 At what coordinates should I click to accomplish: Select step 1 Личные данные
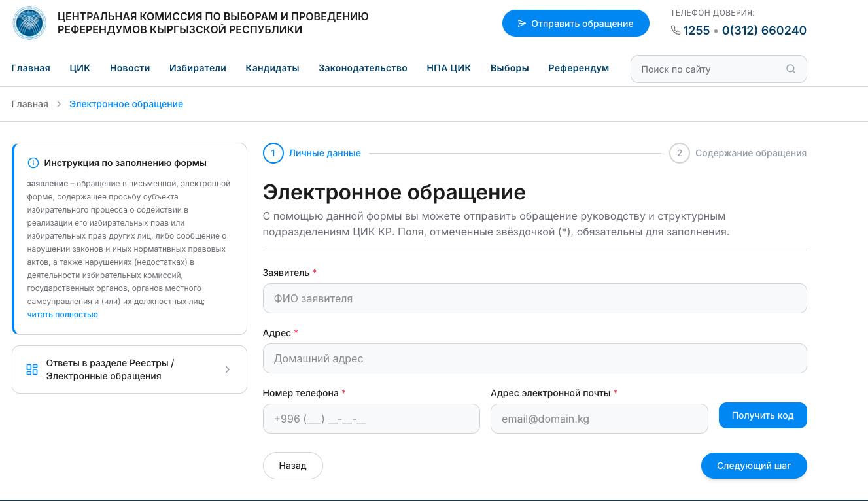tap(312, 153)
